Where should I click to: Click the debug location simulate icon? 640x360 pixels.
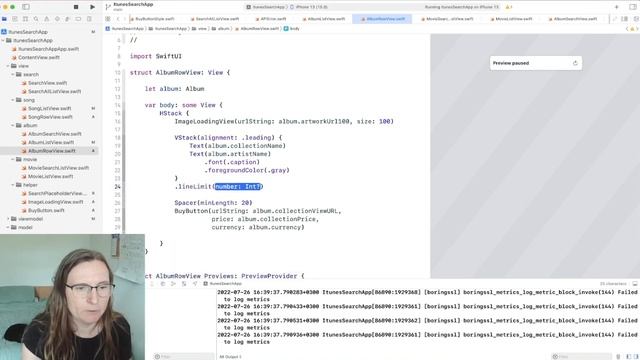point(195,283)
